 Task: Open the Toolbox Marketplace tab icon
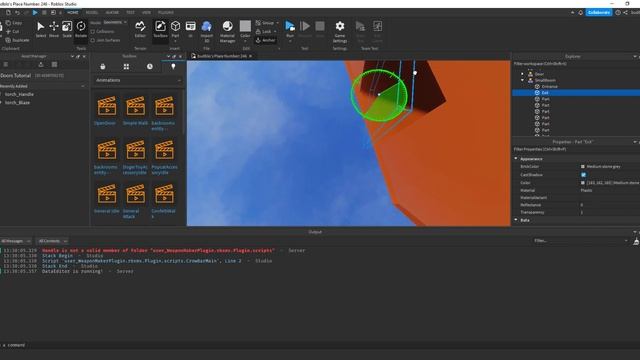tap(103, 67)
